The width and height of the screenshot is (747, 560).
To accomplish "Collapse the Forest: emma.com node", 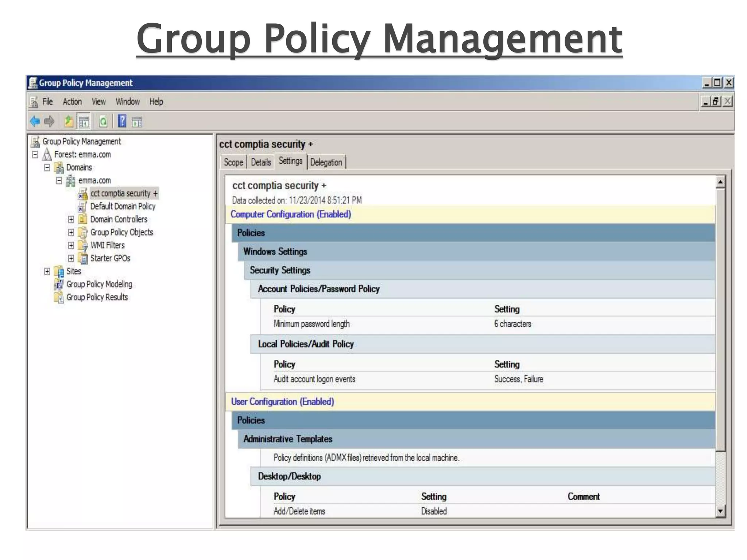I will pyautogui.click(x=35, y=155).
